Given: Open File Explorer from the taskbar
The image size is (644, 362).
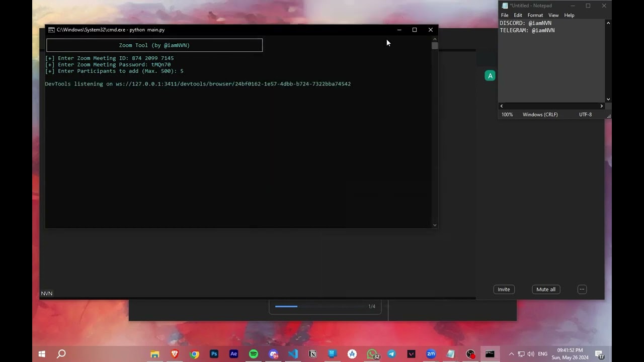Looking at the screenshot, I should tap(155, 354).
